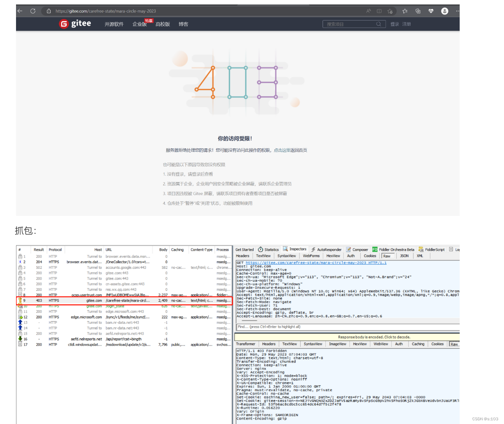Click the Composer pencil icon
The height and width of the screenshot is (424, 504).
349,249
